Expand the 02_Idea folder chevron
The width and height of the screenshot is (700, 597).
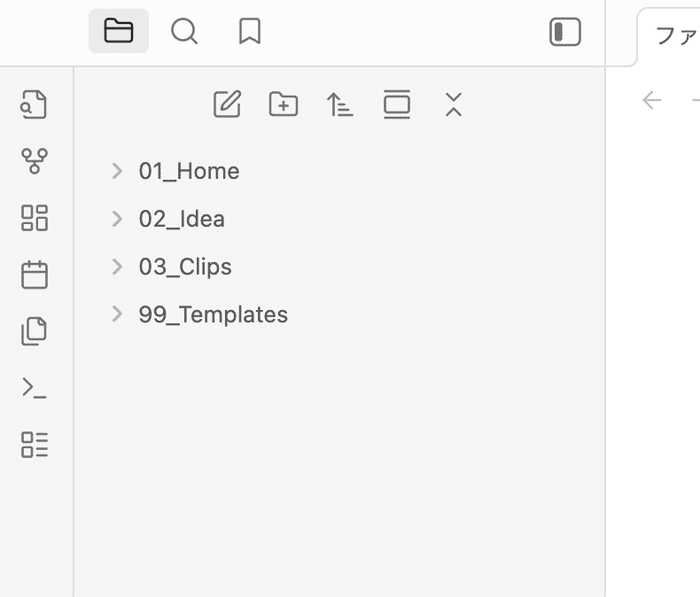[117, 219]
